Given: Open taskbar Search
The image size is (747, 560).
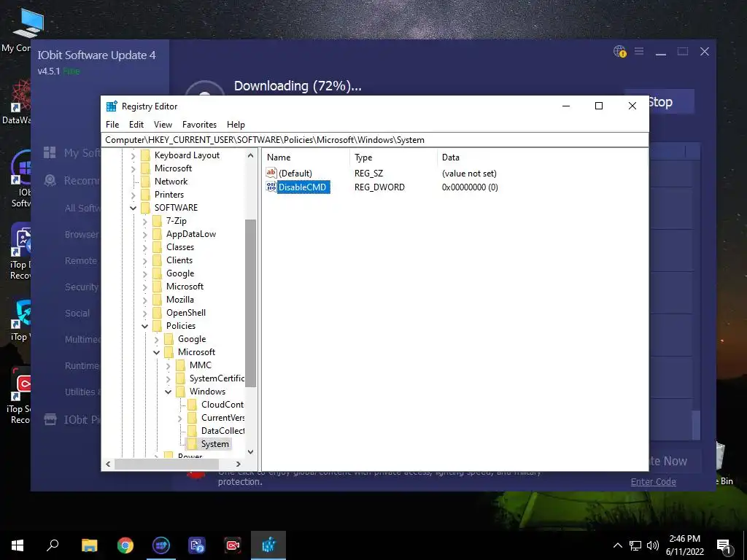Looking at the screenshot, I should click(x=53, y=545).
